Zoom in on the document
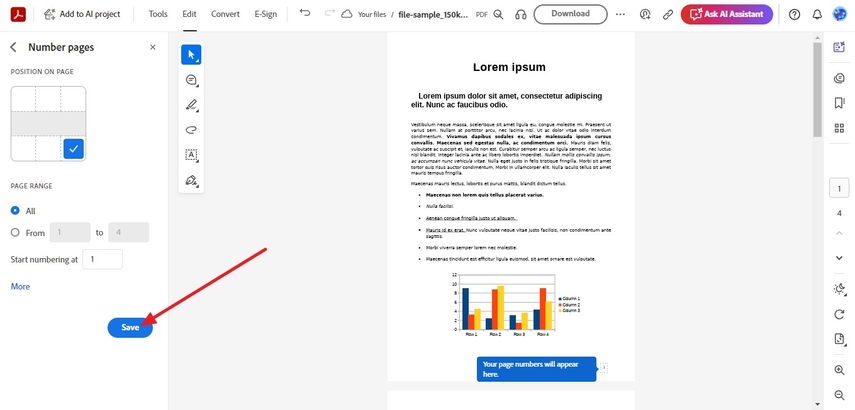This screenshot has width=855, height=410. [x=839, y=370]
